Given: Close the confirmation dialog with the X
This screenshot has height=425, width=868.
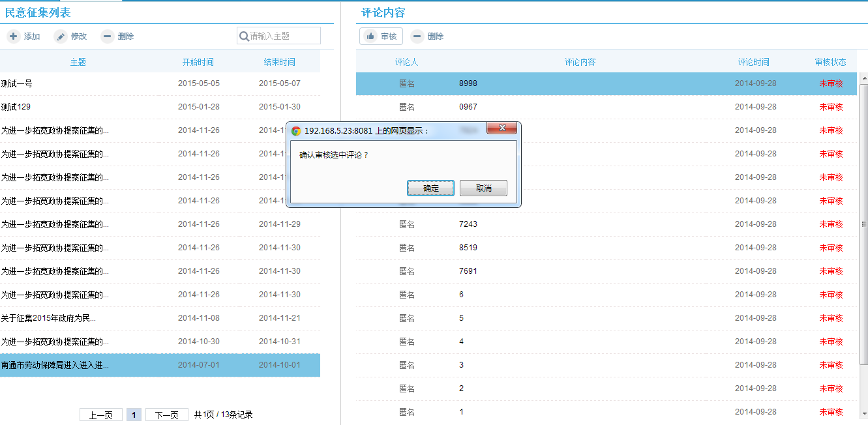Looking at the screenshot, I should tap(502, 128).
